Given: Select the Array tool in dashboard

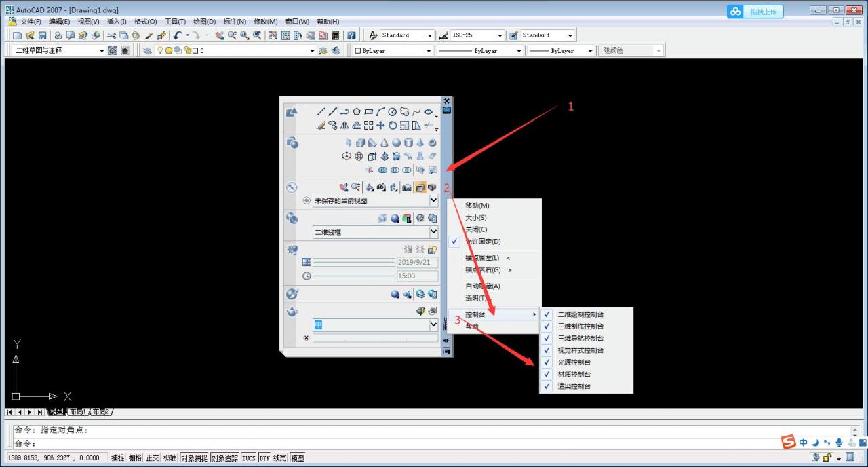Looking at the screenshot, I should pyautogui.click(x=369, y=125).
